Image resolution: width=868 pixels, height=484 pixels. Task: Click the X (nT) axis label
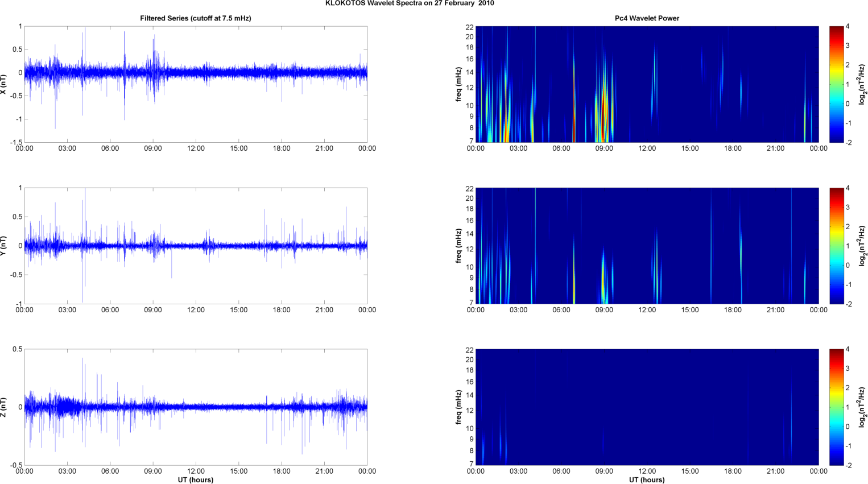(x=4, y=84)
